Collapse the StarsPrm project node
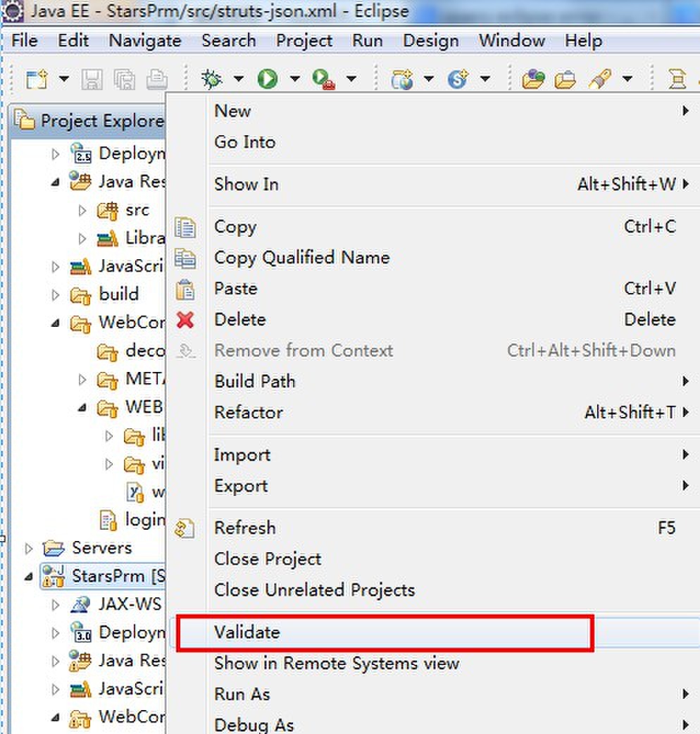The image size is (700, 734). tap(29, 577)
